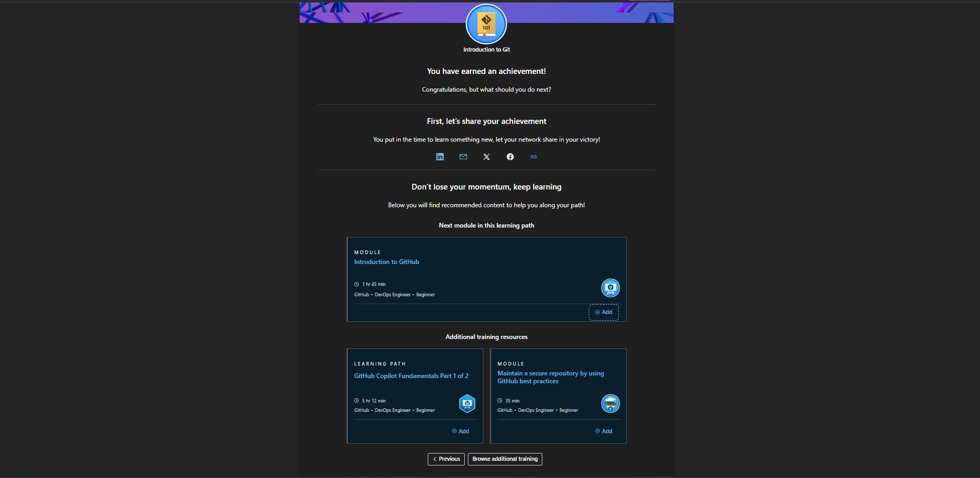Screen dimensions: 980x478
Task: Click 'Introduction to Git' badge caption
Action: coord(487,49)
